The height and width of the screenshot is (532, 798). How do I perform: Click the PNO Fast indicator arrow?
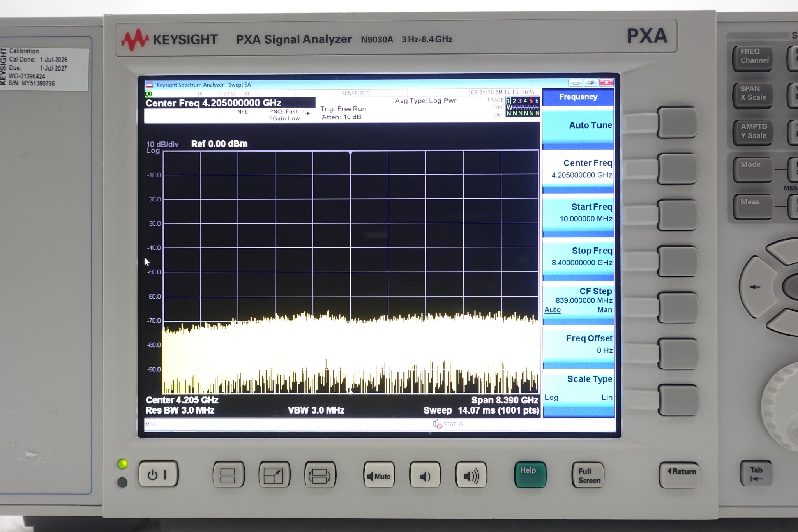pos(309,112)
